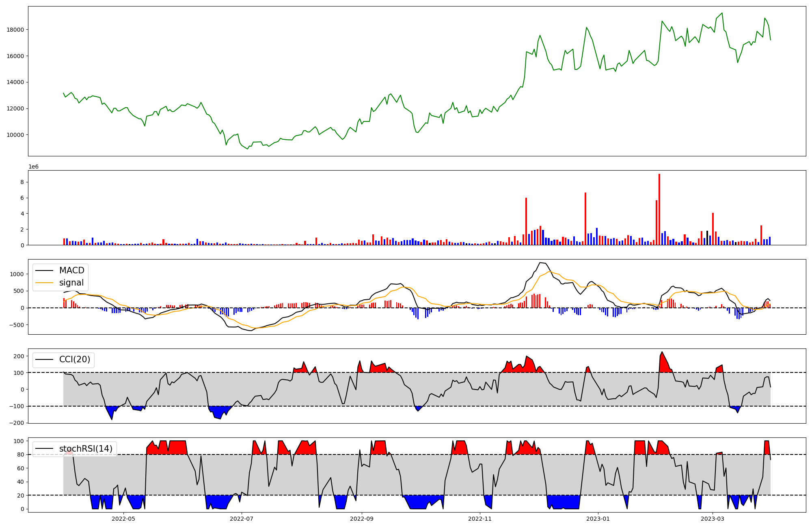Click the signal legend label text
812x528 pixels.
point(71,283)
